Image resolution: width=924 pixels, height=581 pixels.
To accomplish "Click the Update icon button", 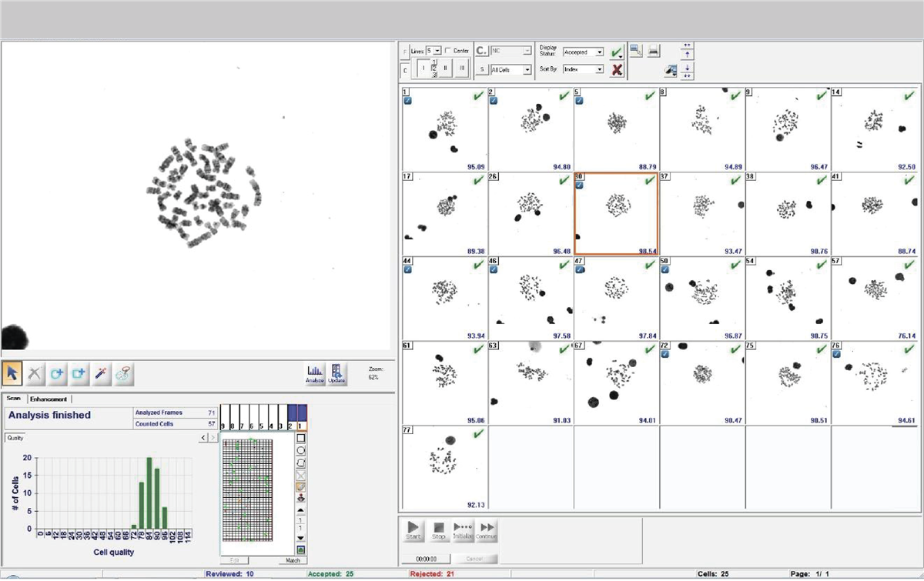I will coord(337,373).
